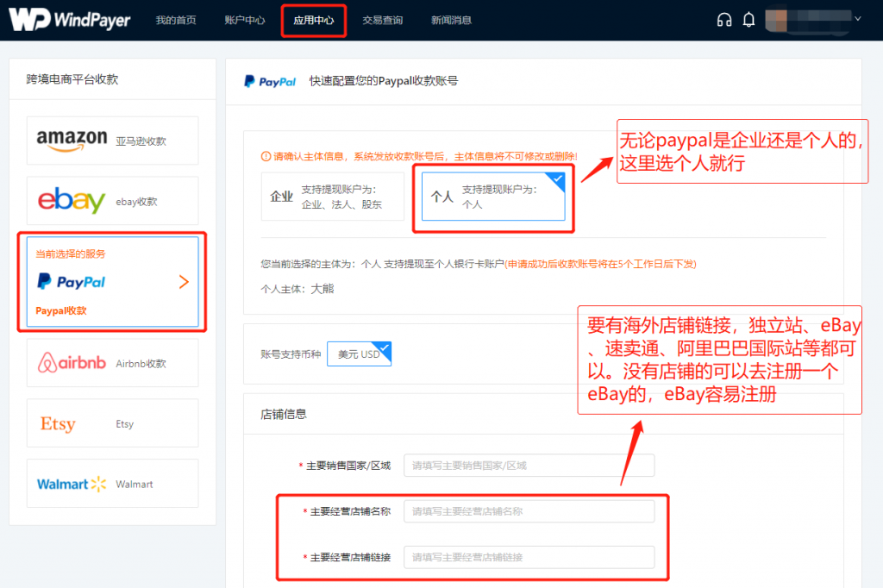Select Etsy collection service

(113, 423)
